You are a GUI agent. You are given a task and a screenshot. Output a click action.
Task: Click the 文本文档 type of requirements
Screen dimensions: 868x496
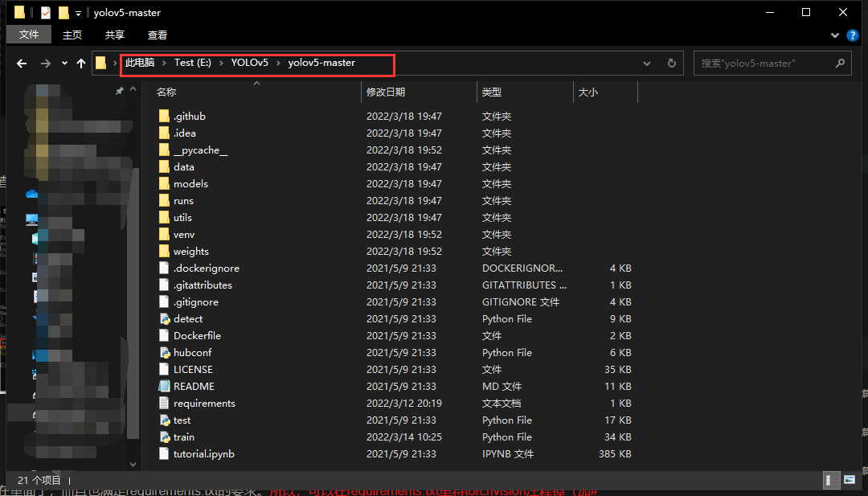(x=502, y=403)
